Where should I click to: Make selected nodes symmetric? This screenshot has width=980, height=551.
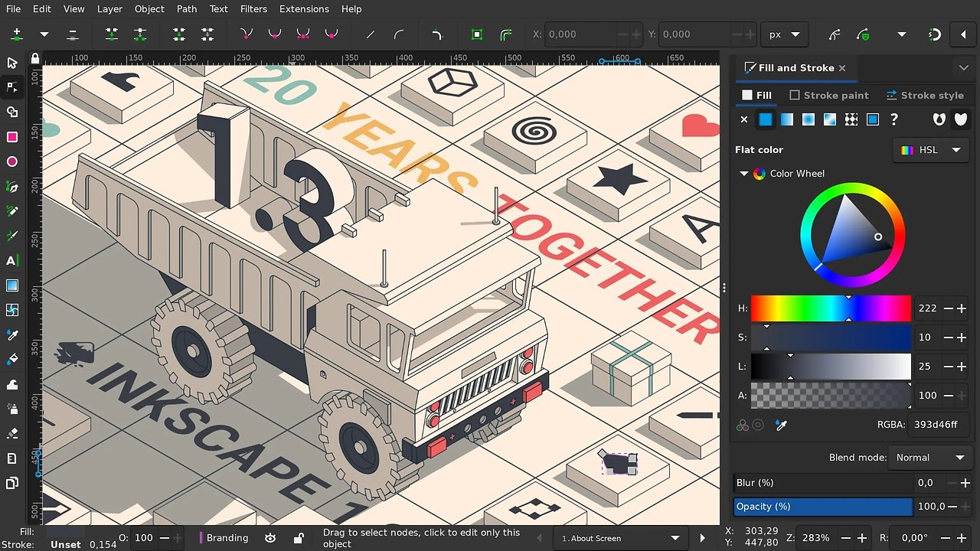pos(302,34)
